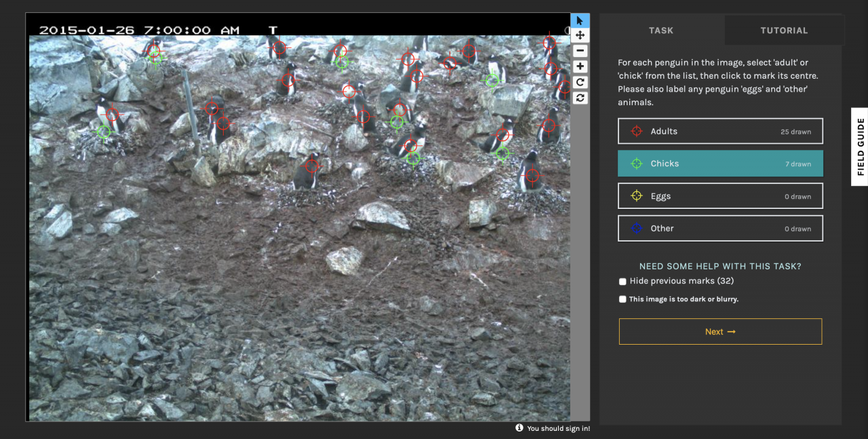Choose the Other animals marking option
This screenshot has width=868, height=439.
[x=720, y=229]
